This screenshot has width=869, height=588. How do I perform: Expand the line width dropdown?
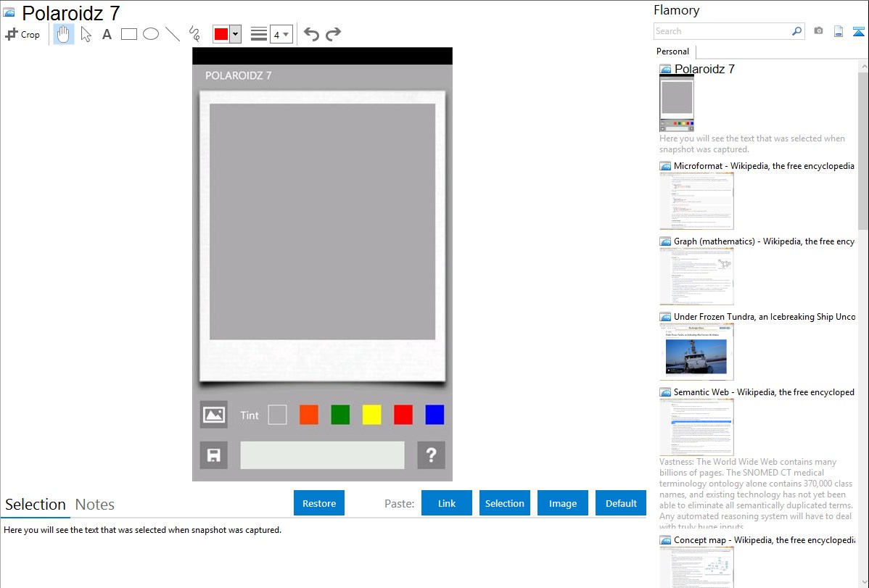click(x=281, y=34)
